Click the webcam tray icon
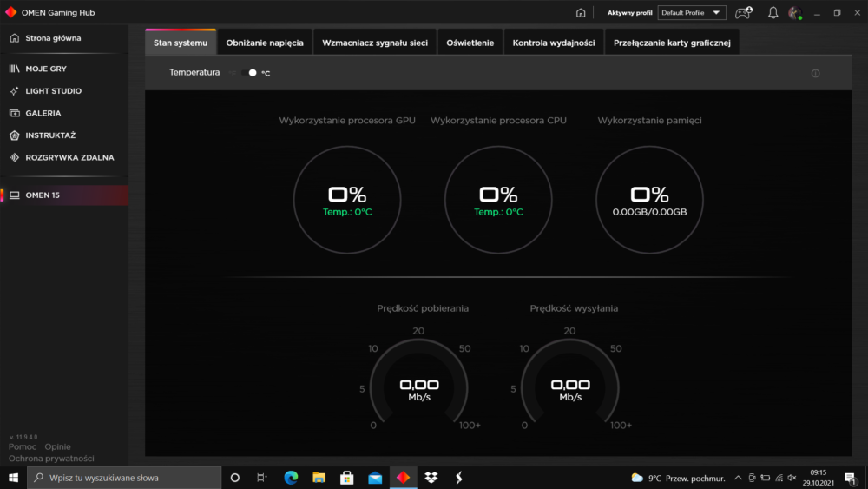868x489 pixels. 752,478
